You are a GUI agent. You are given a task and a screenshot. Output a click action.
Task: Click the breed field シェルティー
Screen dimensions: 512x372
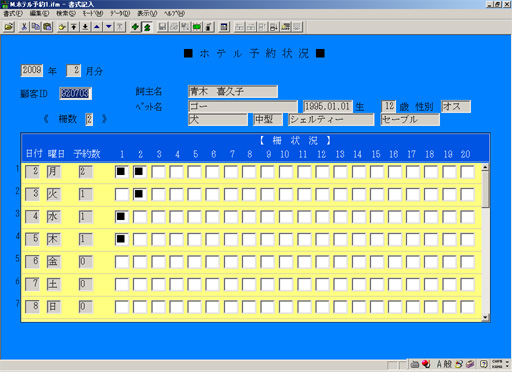(x=331, y=119)
